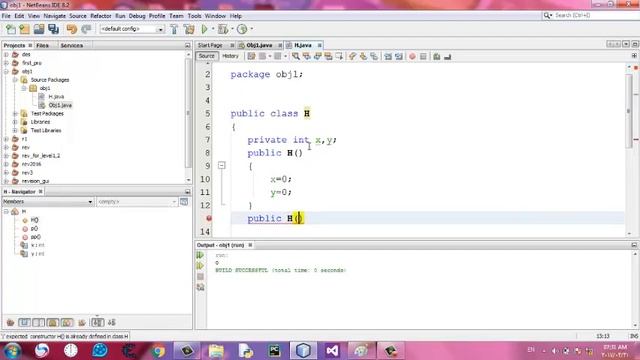Screen dimensions: 640x360
Task: Click the Open Project toolbar icon
Action: click(39, 29)
